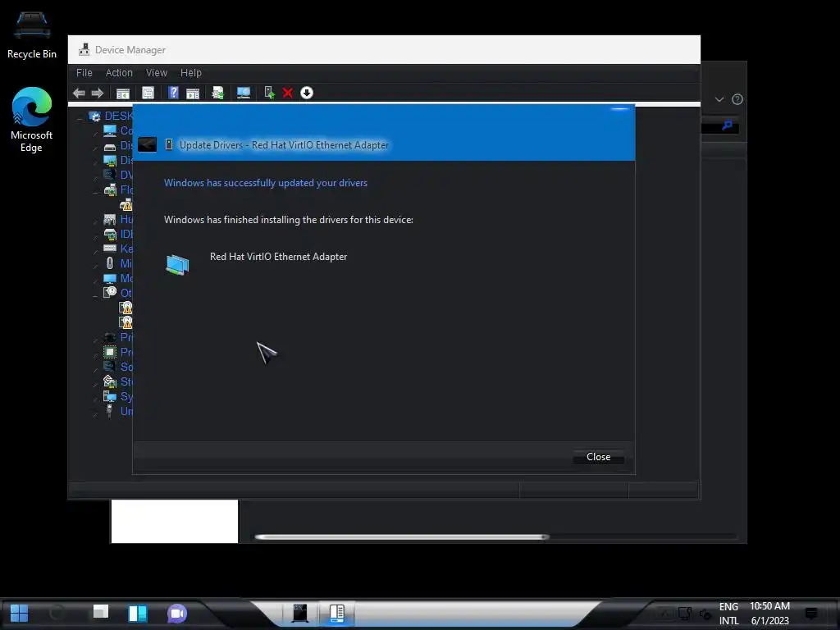
Task: Click the USB controllers icon in tree
Action: pyautogui.click(x=110, y=411)
